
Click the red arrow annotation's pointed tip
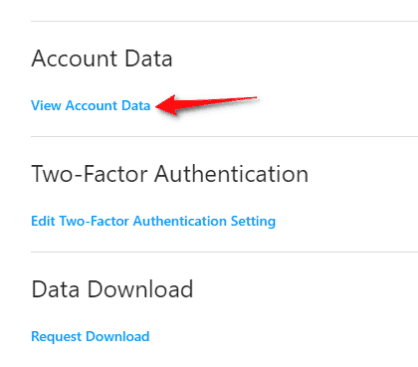coord(158,107)
